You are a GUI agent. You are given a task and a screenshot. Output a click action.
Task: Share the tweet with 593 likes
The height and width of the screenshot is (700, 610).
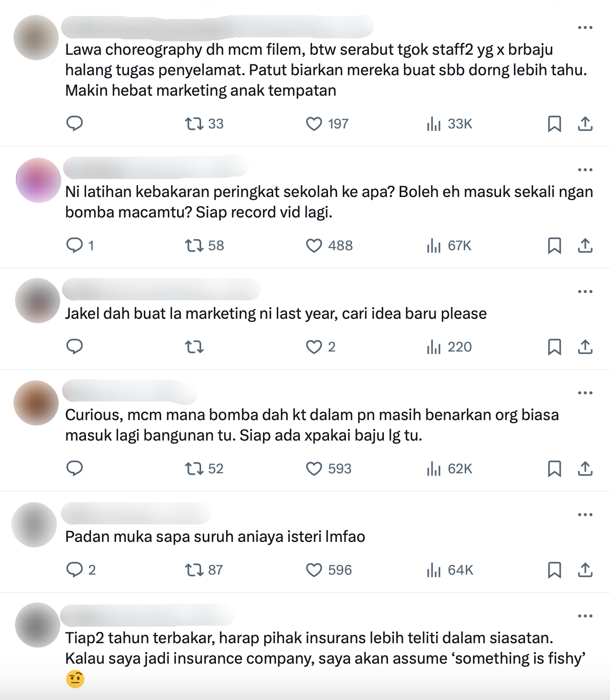click(x=585, y=469)
